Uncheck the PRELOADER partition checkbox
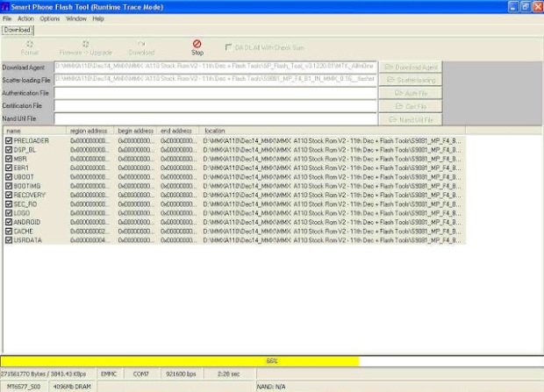This screenshot has height=392, width=544. (x=9, y=140)
